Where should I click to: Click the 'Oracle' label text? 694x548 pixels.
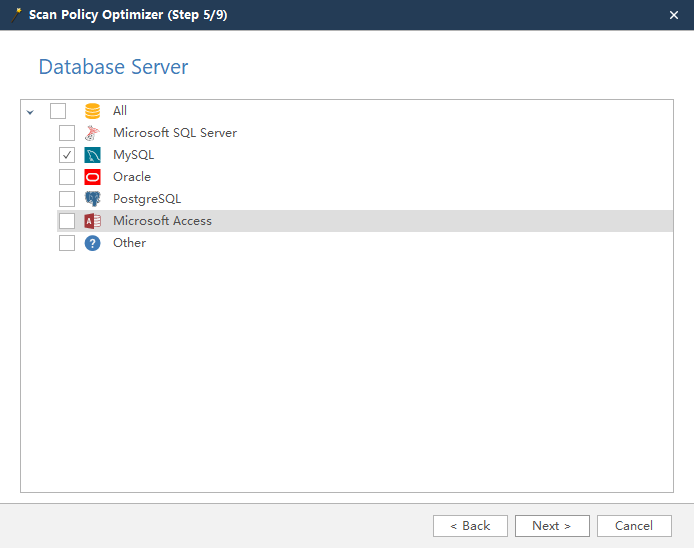[132, 177]
